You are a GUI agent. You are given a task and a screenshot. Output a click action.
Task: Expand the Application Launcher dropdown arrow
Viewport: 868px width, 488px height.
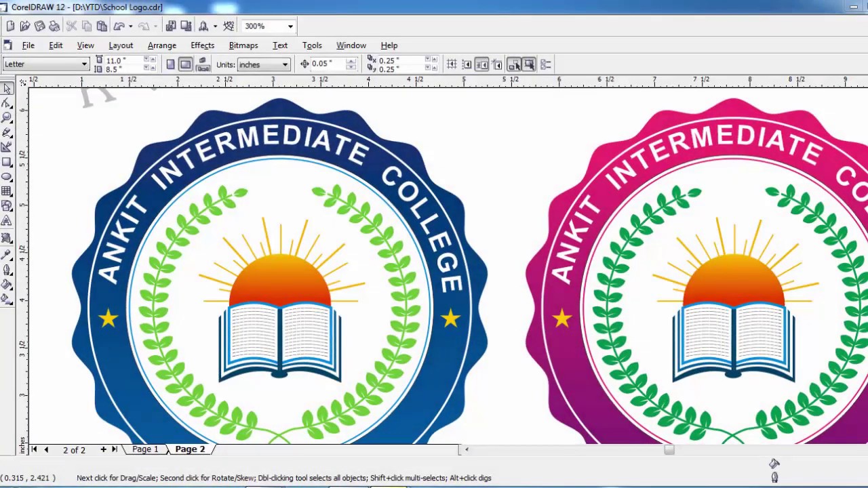pos(215,26)
